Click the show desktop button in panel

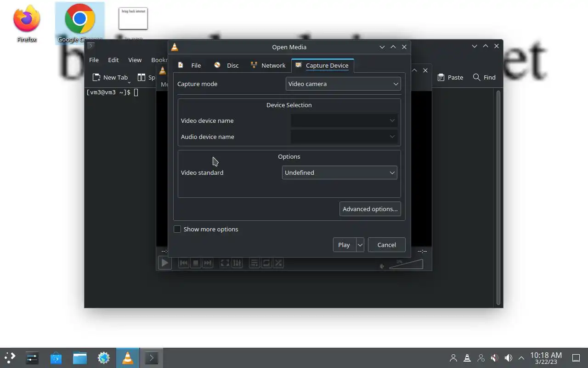[576, 358]
